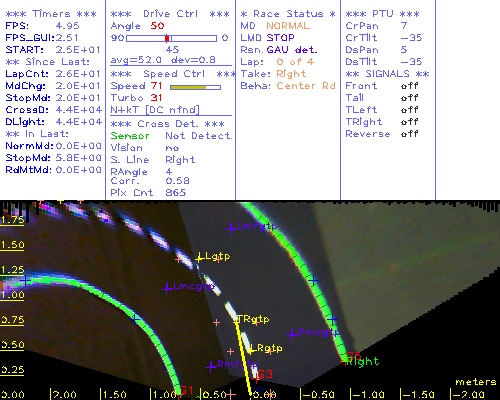The image size is (500, 400).
Task: Click the TRgtp yellow cross marker
Action: coord(237,321)
